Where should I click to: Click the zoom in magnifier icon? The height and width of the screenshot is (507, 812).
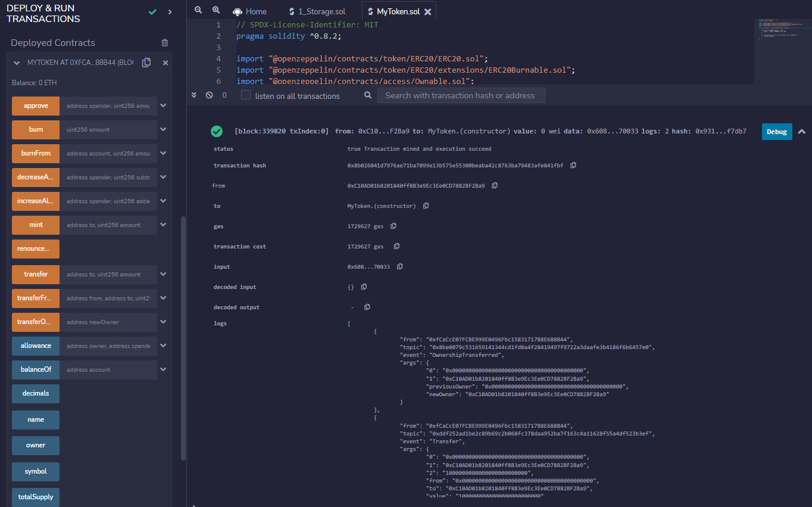[216, 11]
